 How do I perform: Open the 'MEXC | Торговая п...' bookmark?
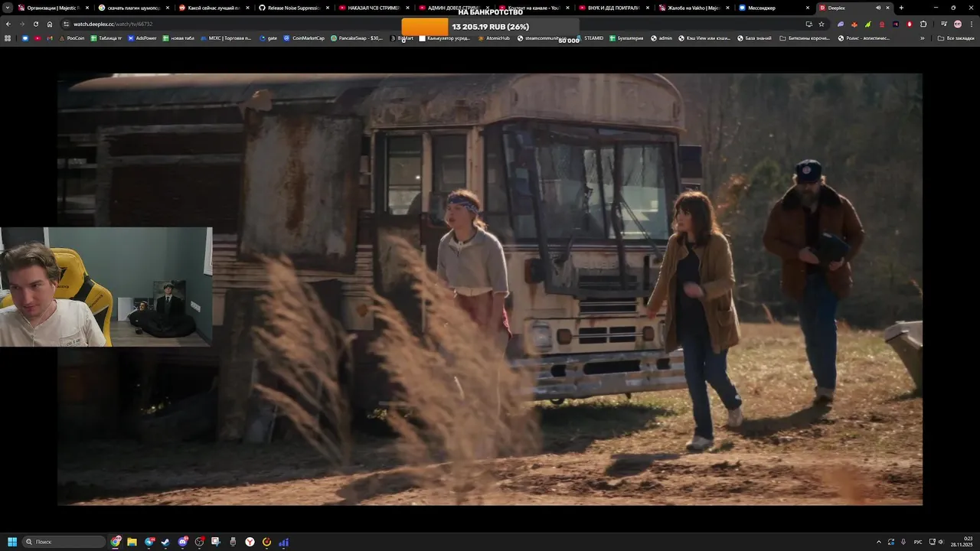226,37
